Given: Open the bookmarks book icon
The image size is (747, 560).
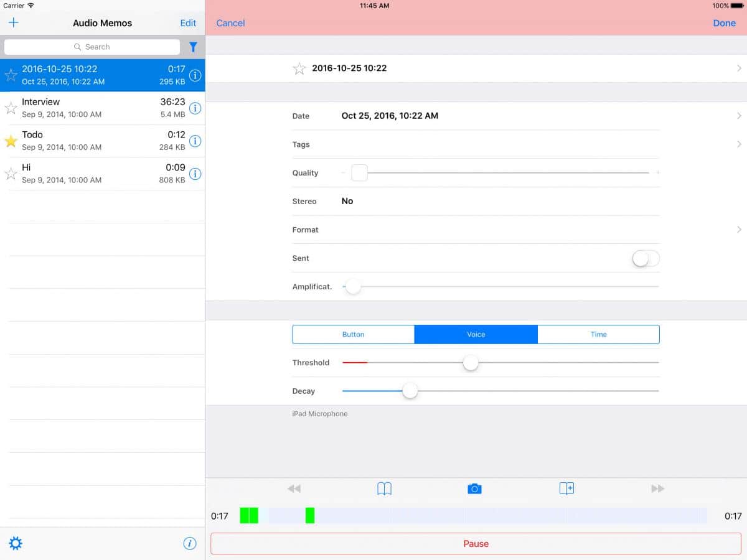Looking at the screenshot, I should click(385, 489).
